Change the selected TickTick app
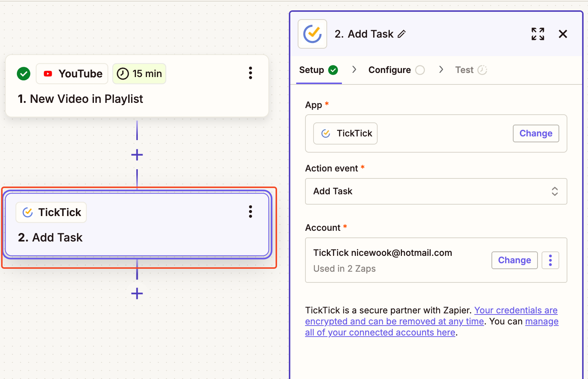This screenshot has height=379, width=588. click(536, 133)
